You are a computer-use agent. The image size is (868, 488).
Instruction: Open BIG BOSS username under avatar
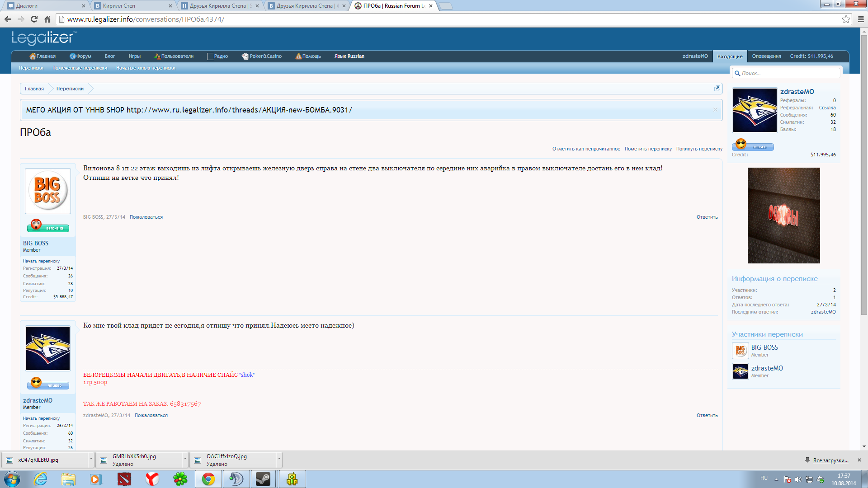[36, 243]
